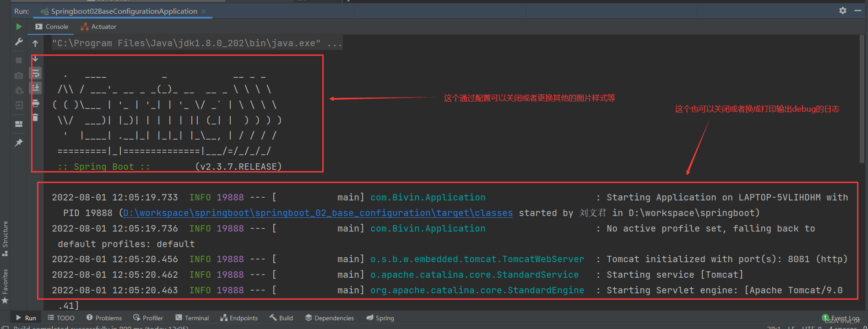Open the Problems tool window

104,318
